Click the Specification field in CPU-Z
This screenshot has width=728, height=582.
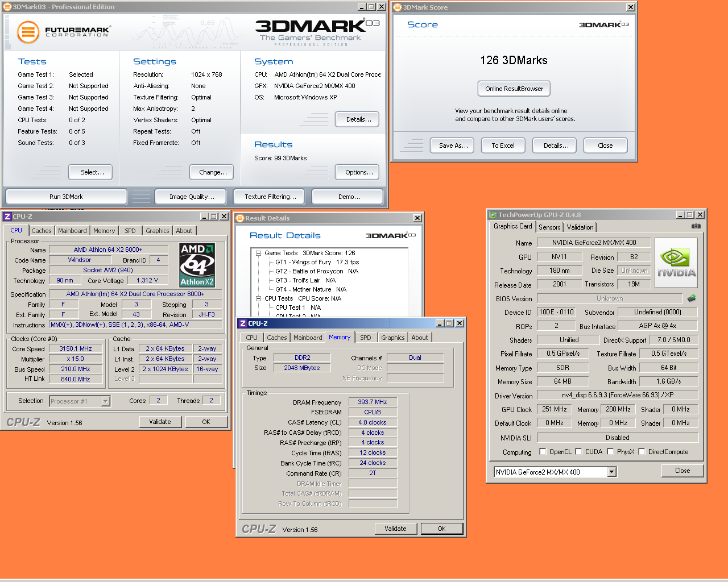(135, 294)
